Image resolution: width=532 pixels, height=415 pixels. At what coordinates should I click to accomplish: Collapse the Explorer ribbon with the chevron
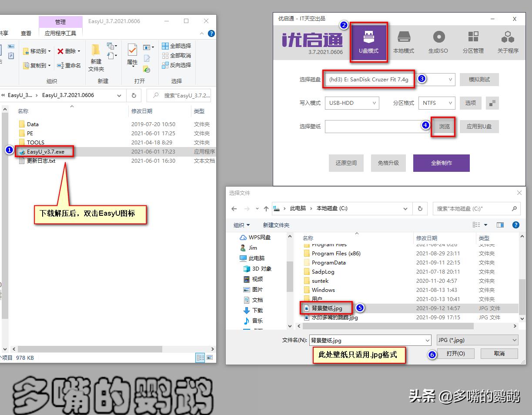pos(202,33)
